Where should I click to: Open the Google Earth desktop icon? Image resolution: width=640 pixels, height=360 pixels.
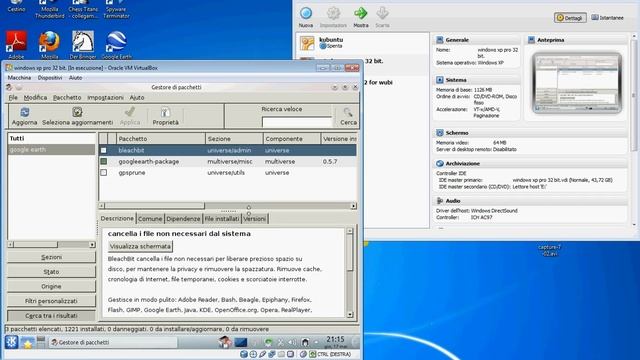[116, 42]
